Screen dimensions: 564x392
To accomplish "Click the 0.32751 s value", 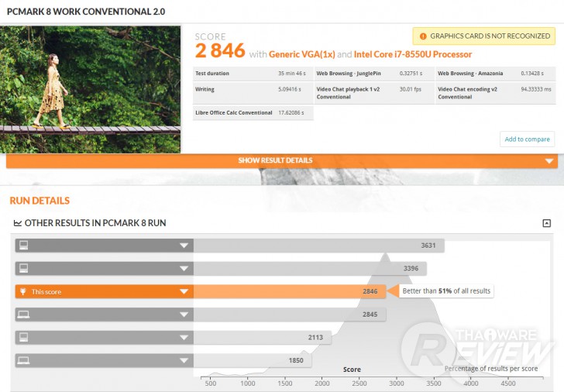I will click(x=411, y=74).
